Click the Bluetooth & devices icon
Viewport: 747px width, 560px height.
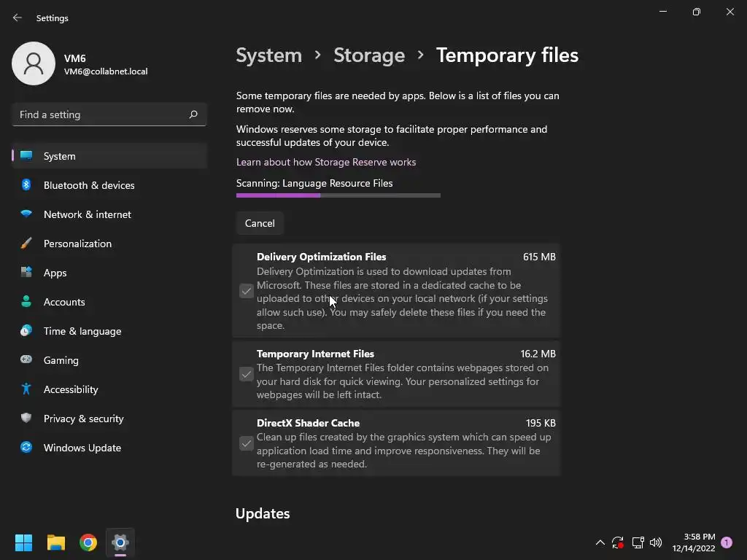pyautogui.click(x=26, y=185)
